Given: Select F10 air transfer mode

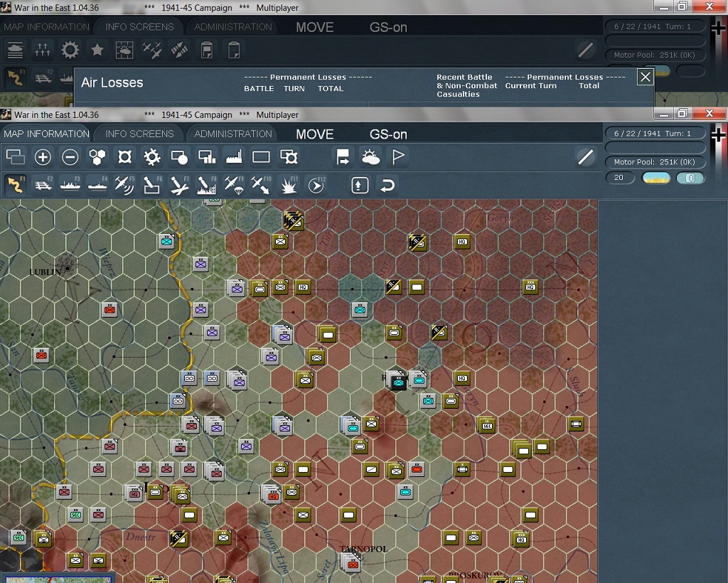Looking at the screenshot, I should [261, 185].
